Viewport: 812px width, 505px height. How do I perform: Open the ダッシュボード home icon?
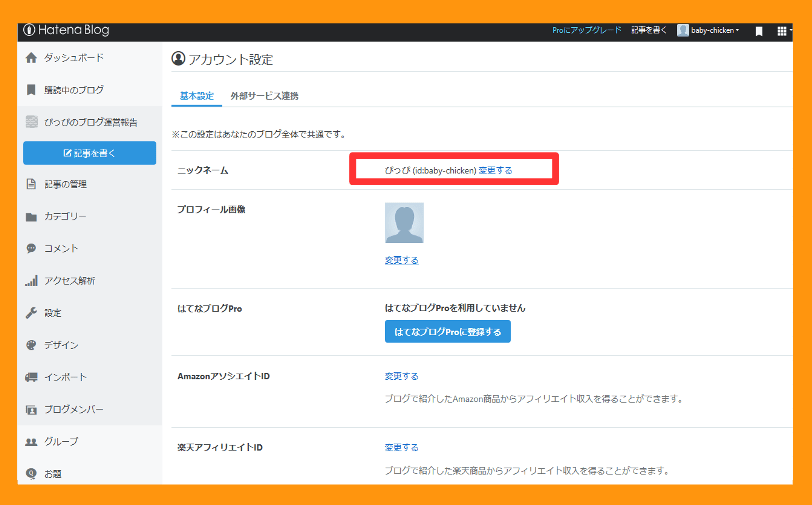(x=31, y=57)
